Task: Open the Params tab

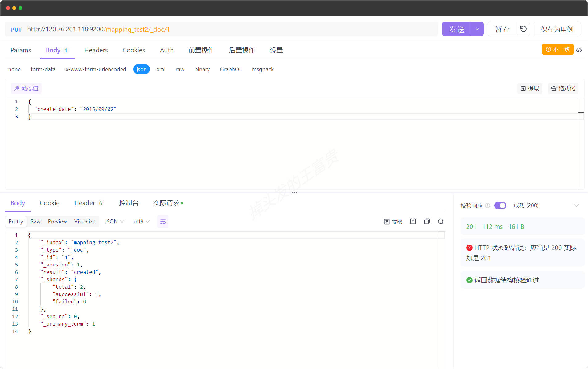Action: 21,50
